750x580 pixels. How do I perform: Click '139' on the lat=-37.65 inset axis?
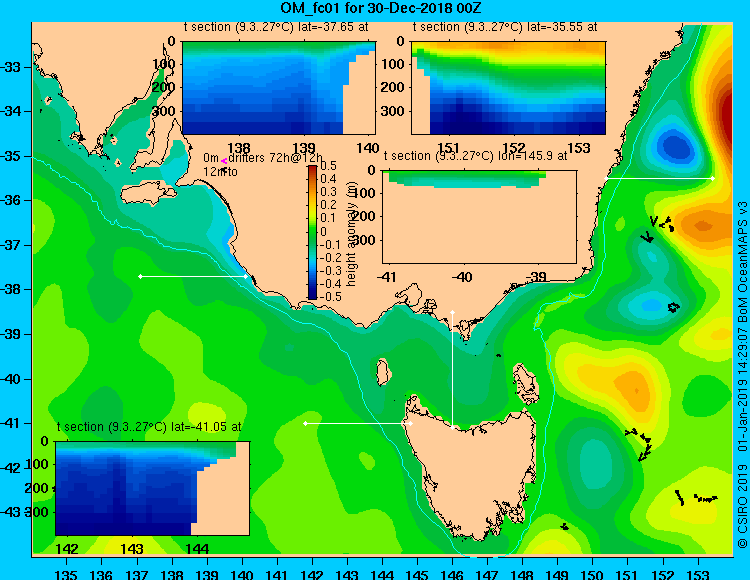coord(304,148)
